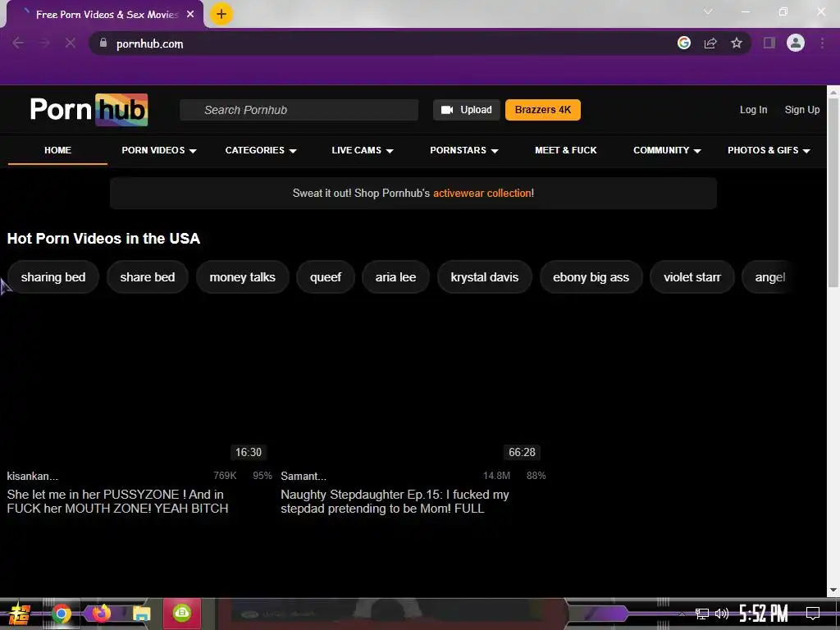Bookmark this page with the star icon

click(737, 43)
